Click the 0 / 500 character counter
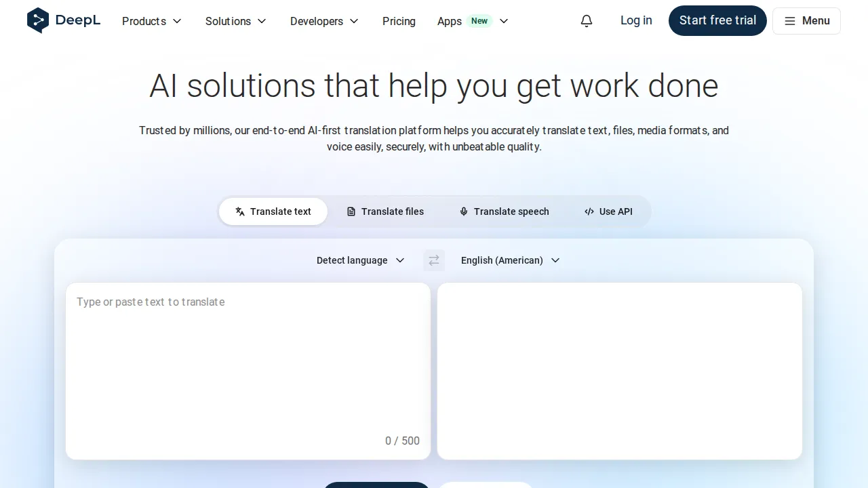The height and width of the screenshot is (488, 868). pyautogui.click(x=402, y=441)
